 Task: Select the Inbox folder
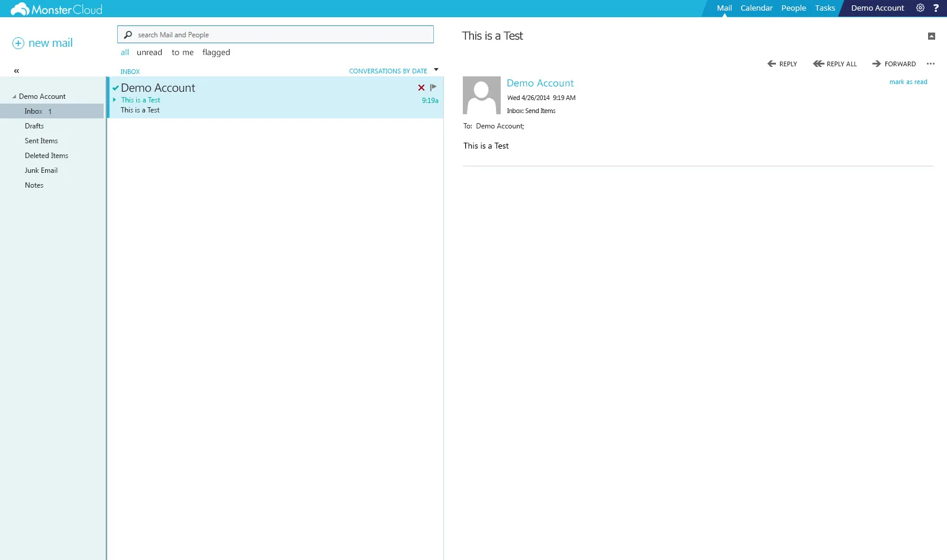52,111
